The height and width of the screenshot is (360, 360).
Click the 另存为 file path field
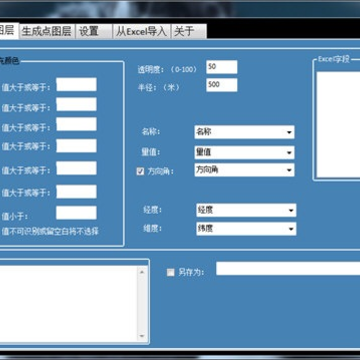pyautogui.click(x=288, y=269)
